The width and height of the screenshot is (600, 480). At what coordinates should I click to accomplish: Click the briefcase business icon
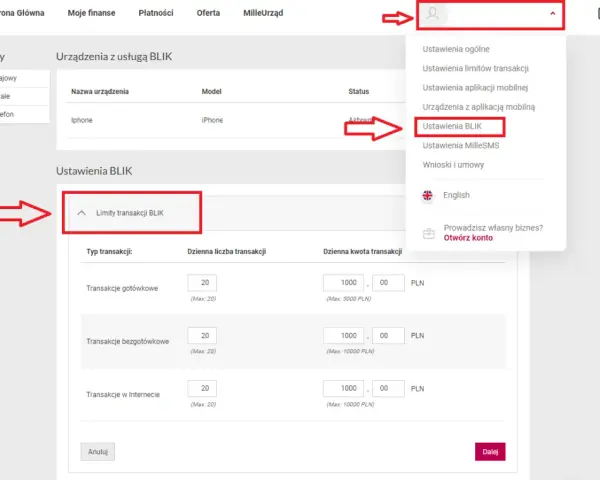click(x=429, y=233)
